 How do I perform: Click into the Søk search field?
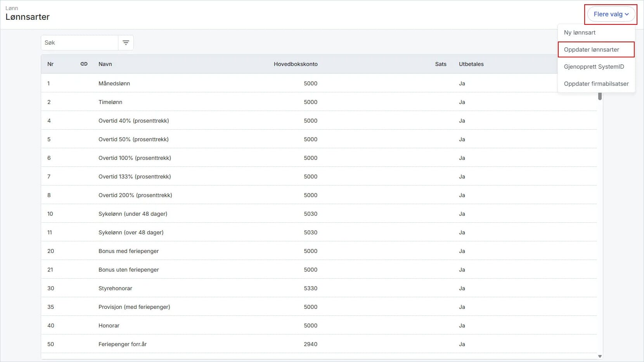[x=80, y=43]
